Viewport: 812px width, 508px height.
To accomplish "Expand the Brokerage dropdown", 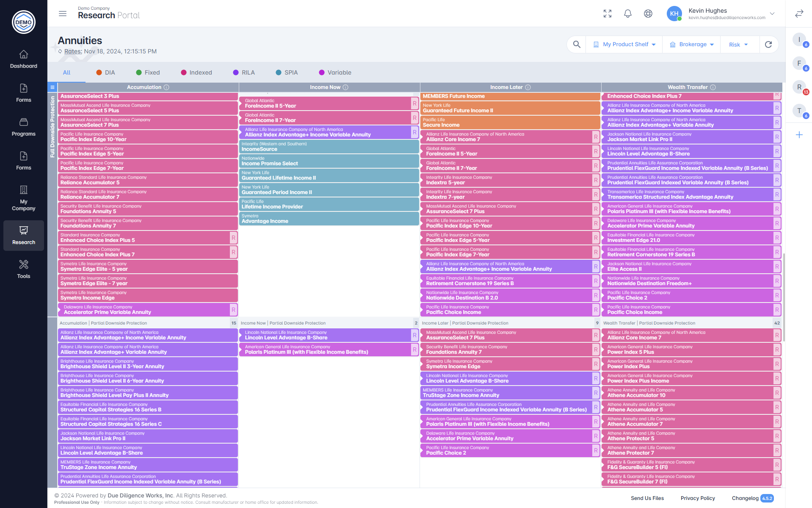I will click(x=692, y=44).
